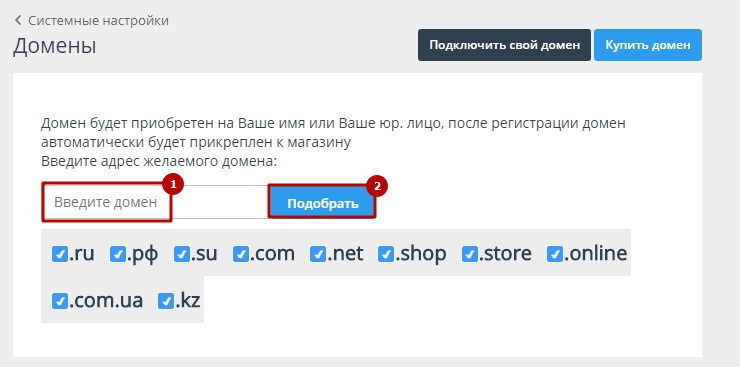740x367 pixels.
Task: Click the Домены page heading
Action: pos(54,46)
